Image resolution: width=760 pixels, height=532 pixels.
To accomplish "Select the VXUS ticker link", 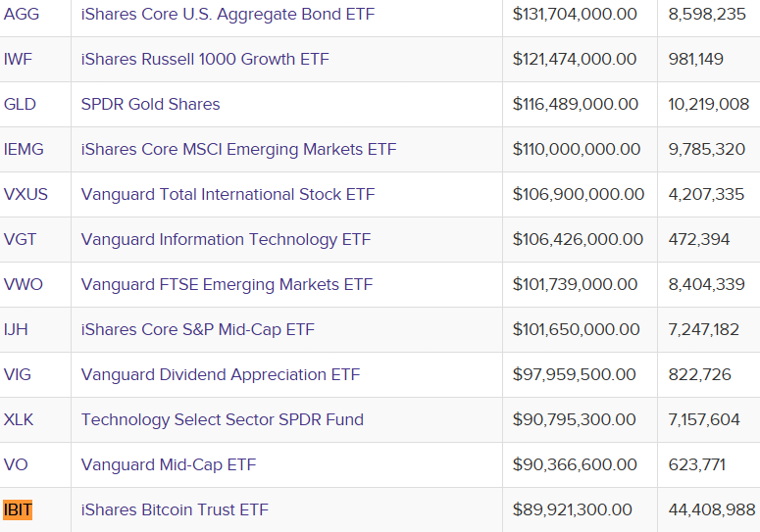I will tap(25, 195).
